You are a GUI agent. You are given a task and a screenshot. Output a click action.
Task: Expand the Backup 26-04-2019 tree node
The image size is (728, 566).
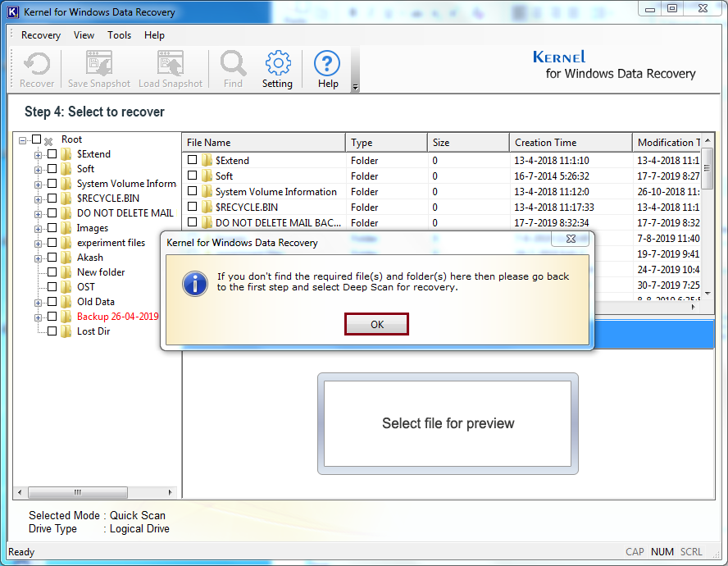coord(38,317)
